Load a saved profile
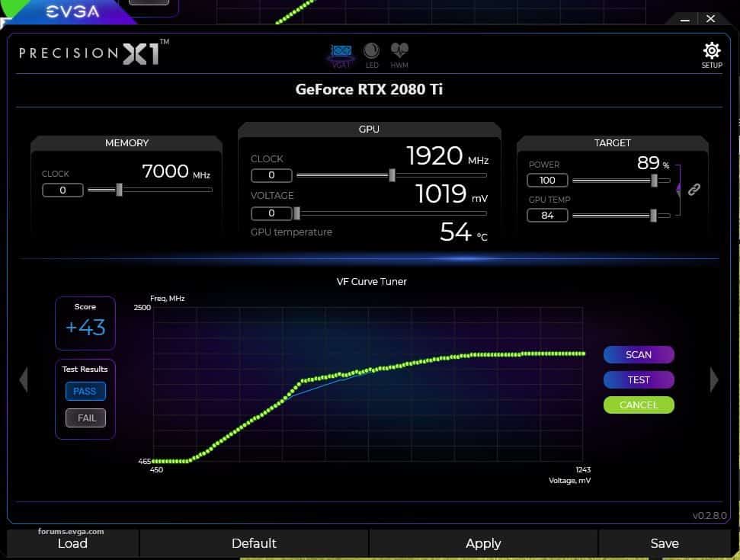Viewport: 740px width, 560px height. 72,543
